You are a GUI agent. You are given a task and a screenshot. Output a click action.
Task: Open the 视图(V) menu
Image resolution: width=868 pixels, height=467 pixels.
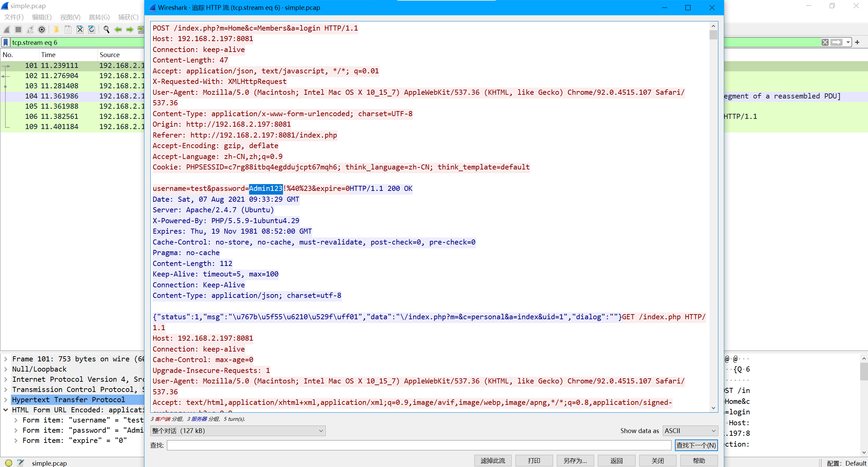70,17
